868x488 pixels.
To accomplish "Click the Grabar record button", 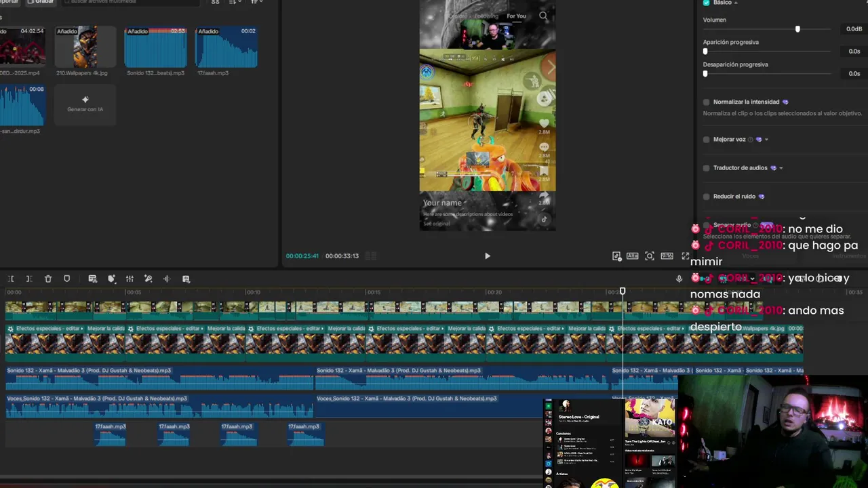I will pos(41,2).
